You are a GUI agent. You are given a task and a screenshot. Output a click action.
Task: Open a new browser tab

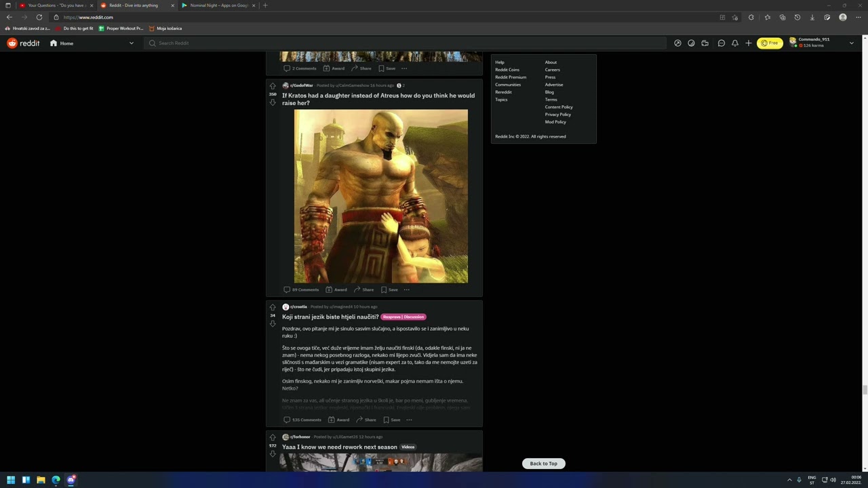(x=265, y=5)
